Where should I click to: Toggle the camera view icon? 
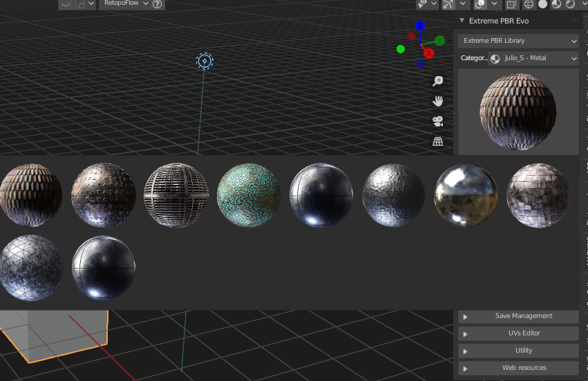(x=437, y=121)
